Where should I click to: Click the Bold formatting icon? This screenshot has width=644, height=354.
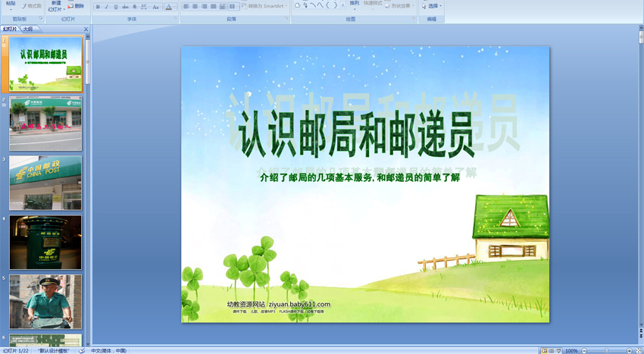[98, 7]
